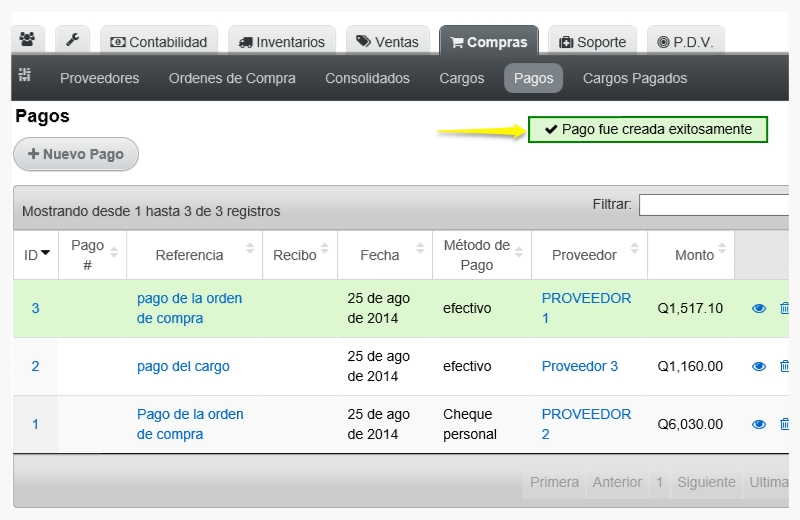The image size is (800, 520).
Task: Open Proveedor 3 supplier link
Action: point(580,366)
